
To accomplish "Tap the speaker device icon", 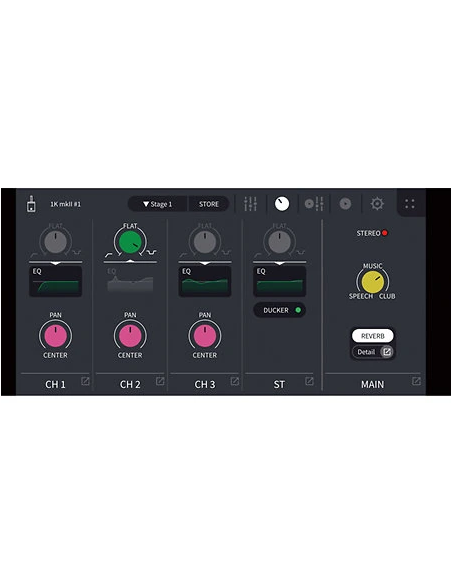I will (x=32, y=204).
